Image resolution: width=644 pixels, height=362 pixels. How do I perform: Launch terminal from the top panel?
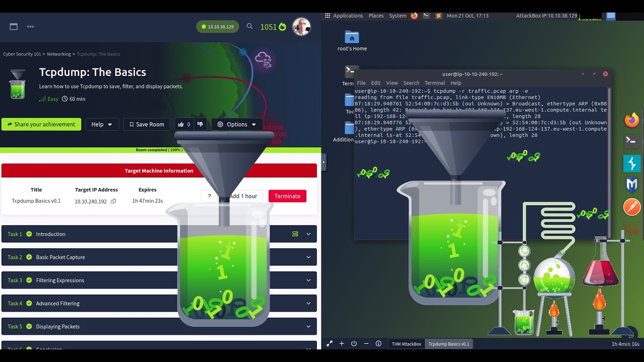(426, 16)
